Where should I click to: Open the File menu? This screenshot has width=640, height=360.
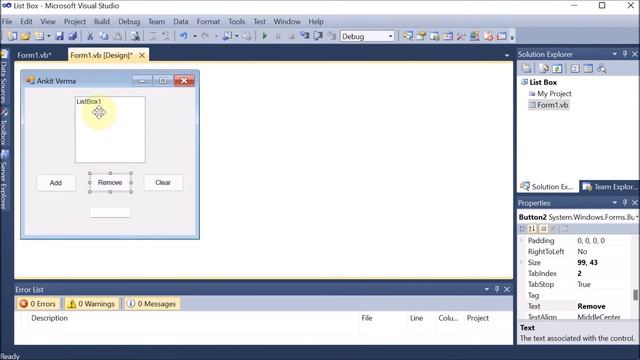pyautogui.click(x=7, y=22)
